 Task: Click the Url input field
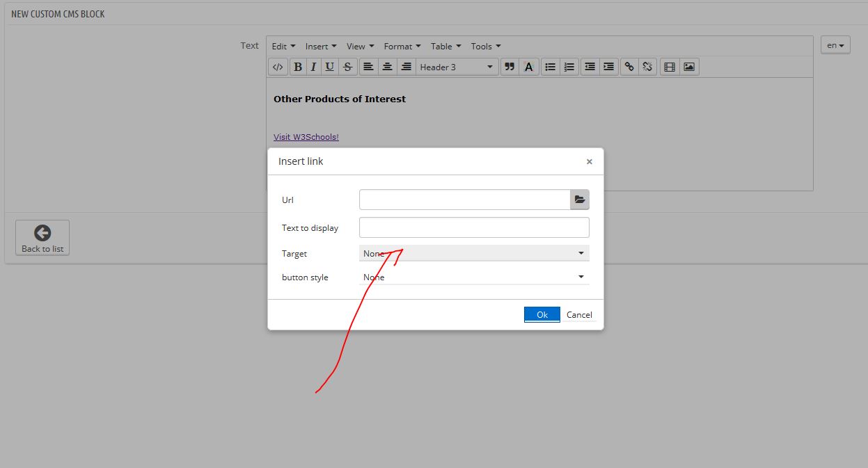(x=465, y=200)
